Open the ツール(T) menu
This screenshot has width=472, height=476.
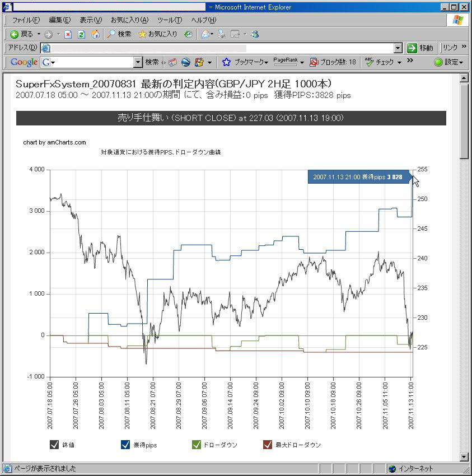[169, 20]
